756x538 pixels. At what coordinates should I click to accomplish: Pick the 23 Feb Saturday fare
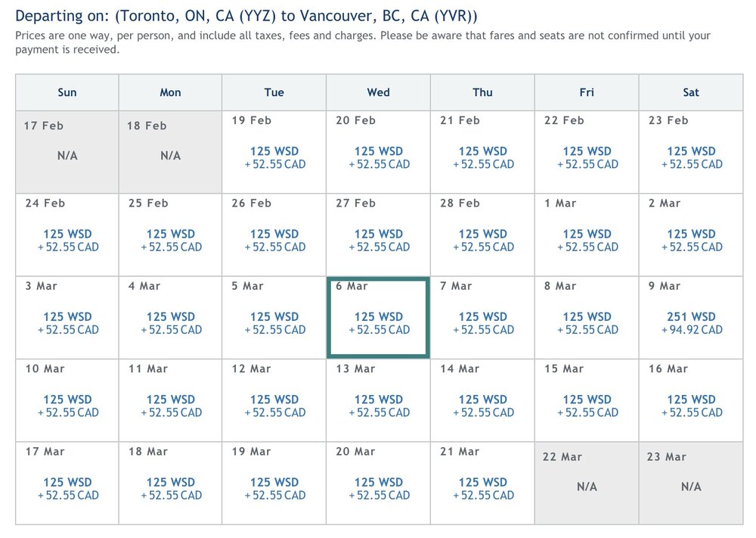pyautogui.click(x=691, y=157)
